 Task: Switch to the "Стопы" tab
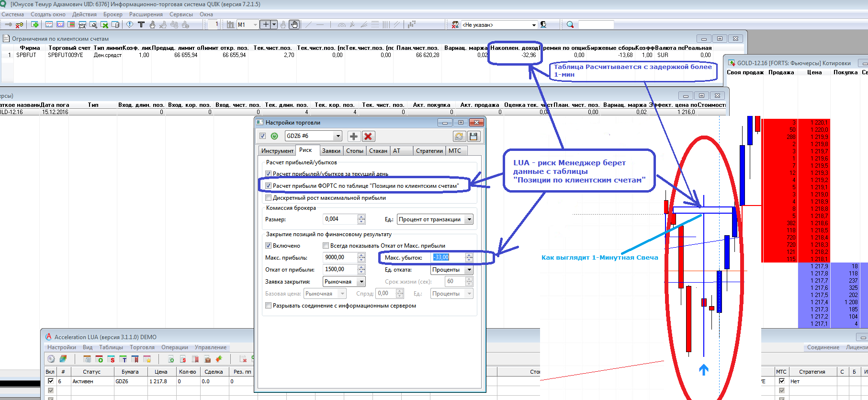click(354, 151)
